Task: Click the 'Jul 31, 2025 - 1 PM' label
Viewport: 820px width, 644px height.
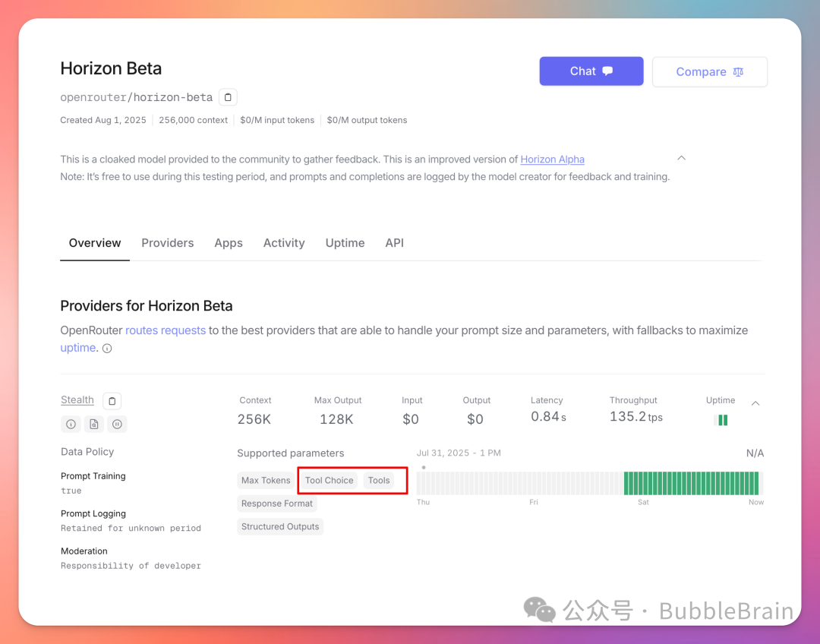Action: (459, 453)
